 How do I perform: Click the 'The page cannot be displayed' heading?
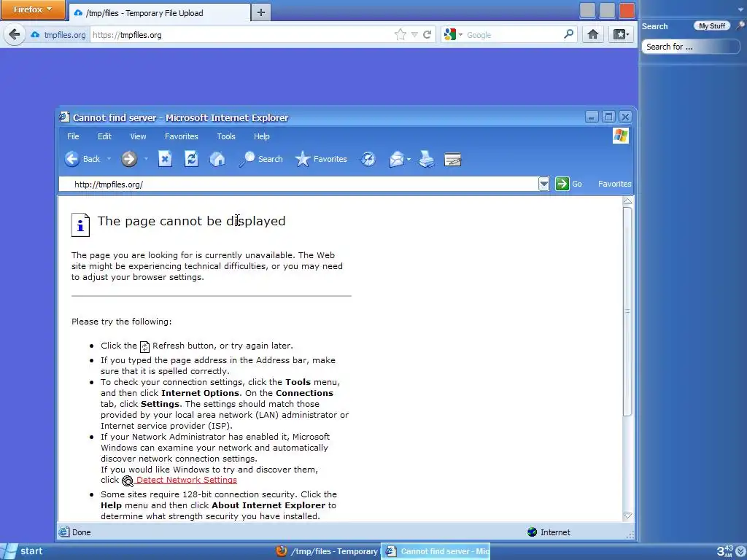[192, 221]
